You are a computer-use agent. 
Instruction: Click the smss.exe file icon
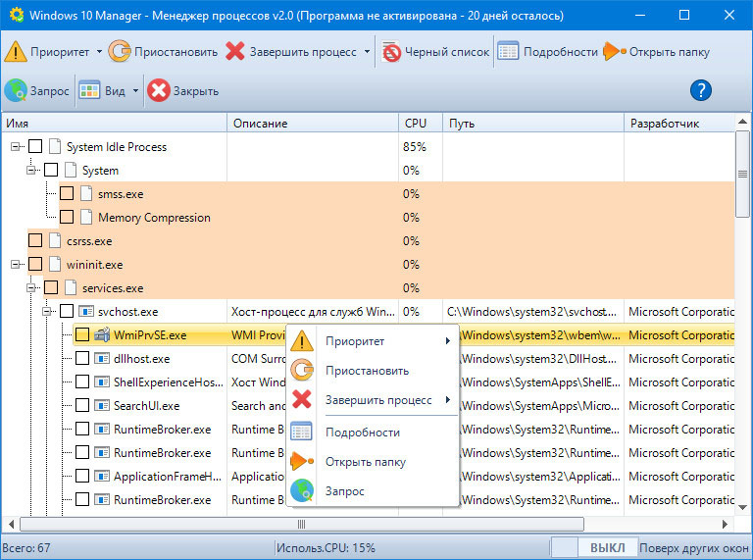(86, 193)
